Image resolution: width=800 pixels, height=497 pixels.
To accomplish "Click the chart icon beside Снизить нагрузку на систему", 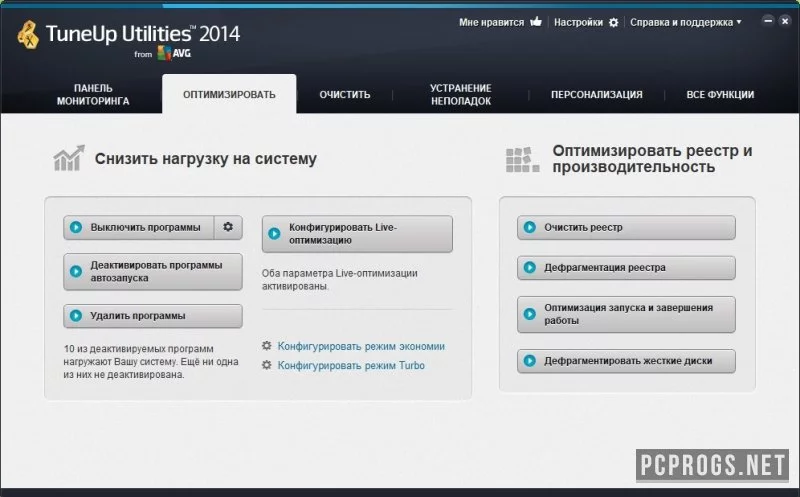I will click(69, 158).
